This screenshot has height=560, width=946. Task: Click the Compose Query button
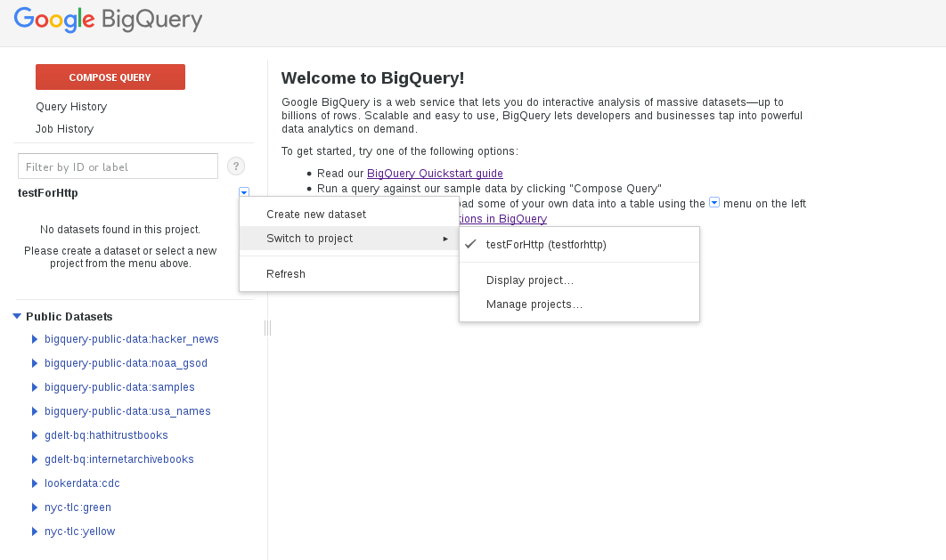click(110, 77)
